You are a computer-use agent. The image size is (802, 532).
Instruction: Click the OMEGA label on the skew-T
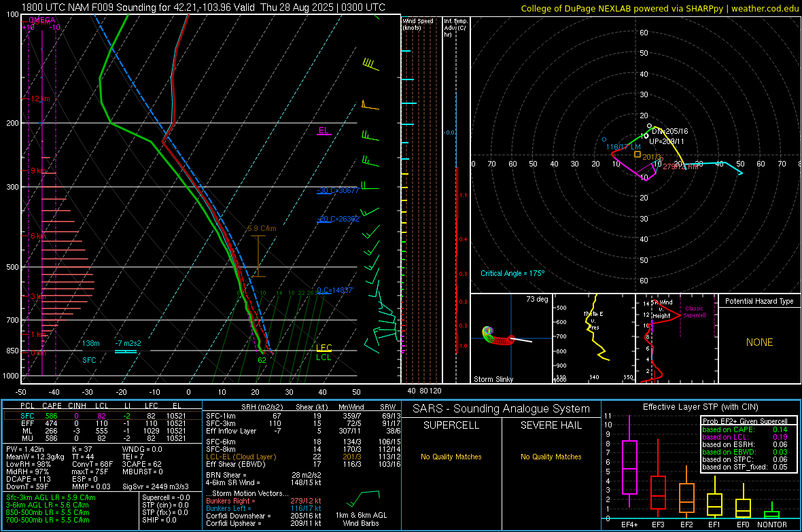click(42, 20)
